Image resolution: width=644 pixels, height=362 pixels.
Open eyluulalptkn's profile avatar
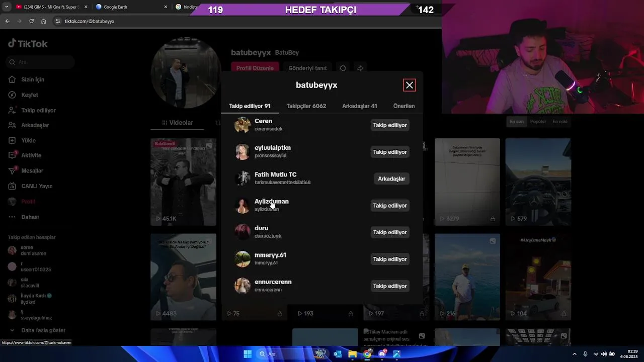[x=243, y=152]
